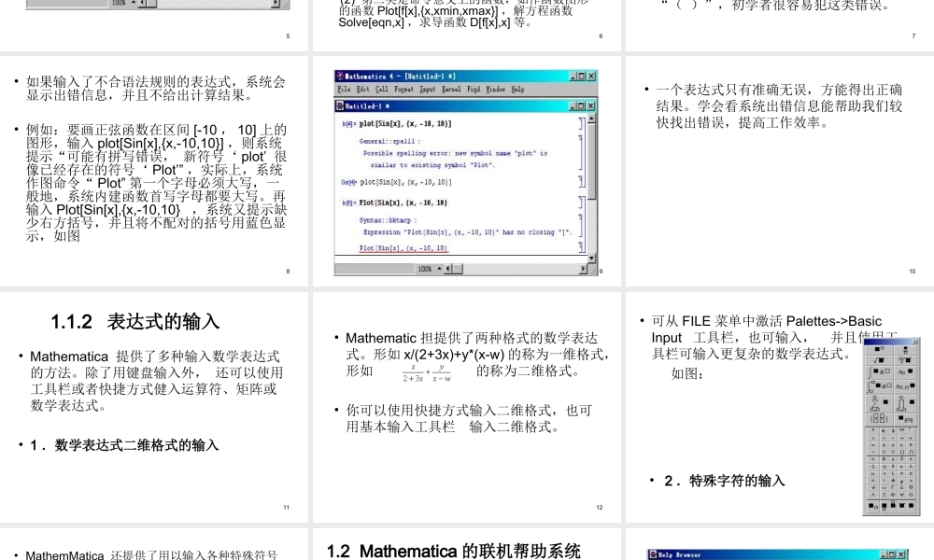934x560 pixels.
Task: Insert the summation template from the palette
Action: pos(874,402)
